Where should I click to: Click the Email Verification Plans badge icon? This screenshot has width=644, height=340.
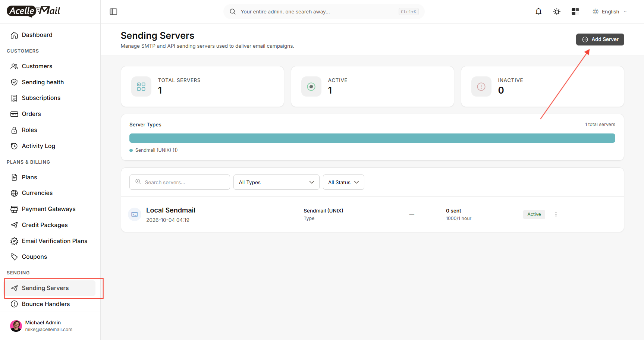pos(14,241)
